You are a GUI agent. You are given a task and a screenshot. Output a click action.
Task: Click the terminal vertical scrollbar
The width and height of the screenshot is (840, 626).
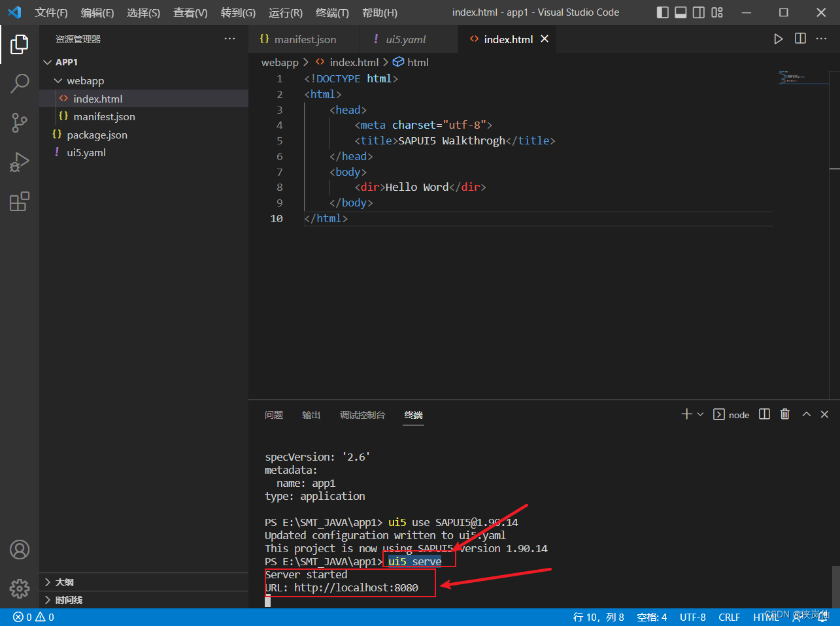point(835,587)
